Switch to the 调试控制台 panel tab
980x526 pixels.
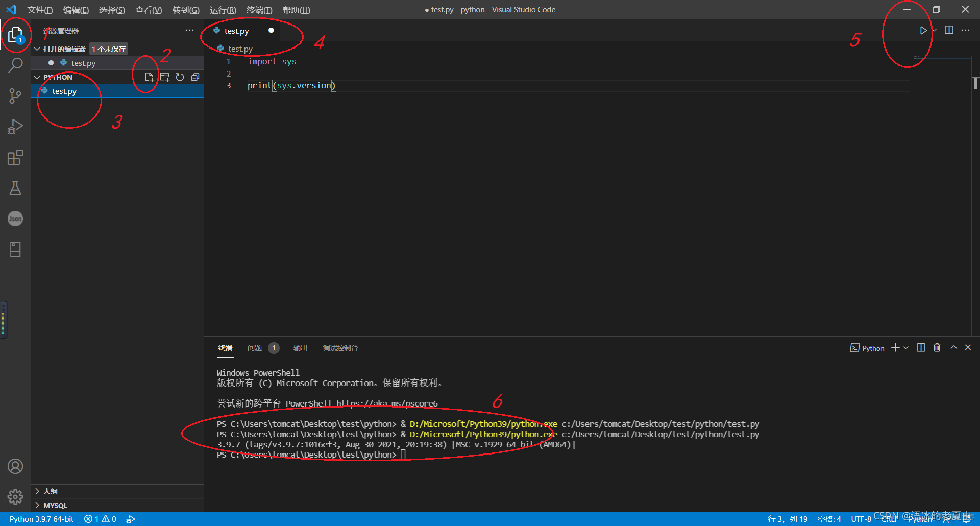(x=340, y=348)
